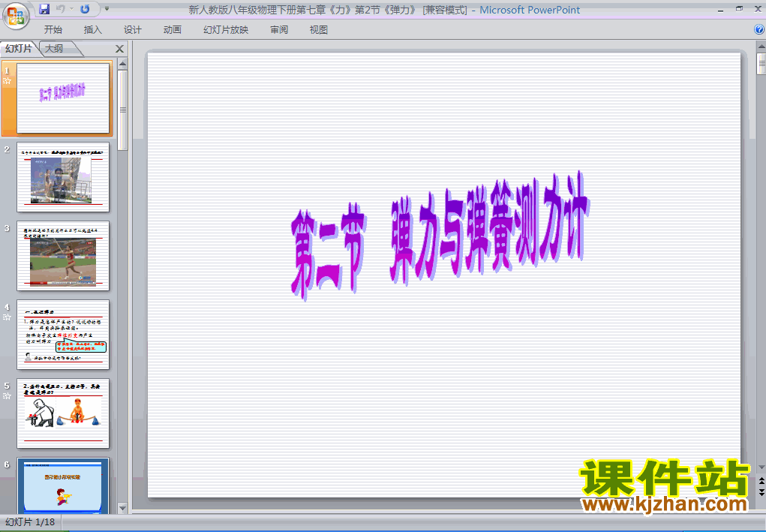The height and width of the screenshot is (532, 766).
Task: Click the 幻灯片 1/18 status indicator
Action: pyautogui.click(x=30, y=522)
